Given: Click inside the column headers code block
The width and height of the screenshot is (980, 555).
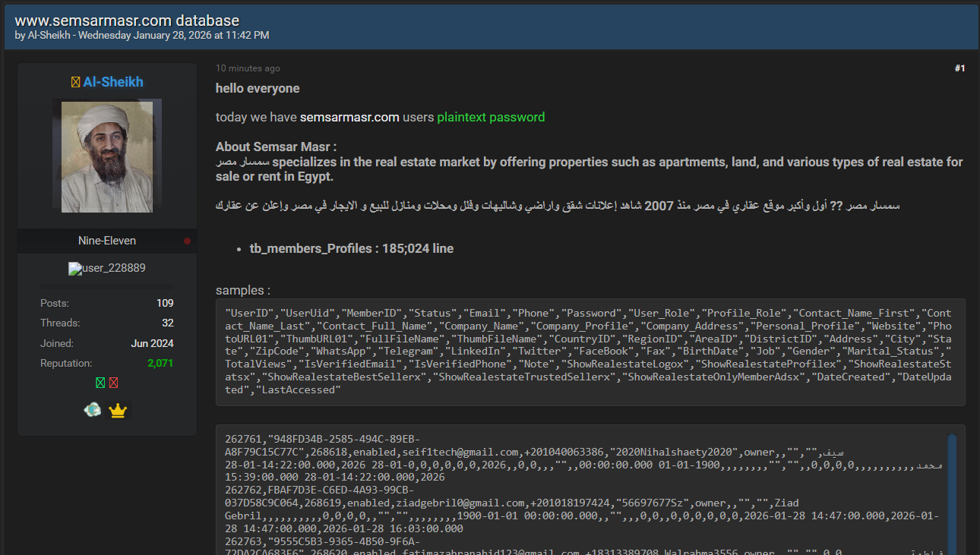Looking at the screenshot, I should tap(590, 352).
